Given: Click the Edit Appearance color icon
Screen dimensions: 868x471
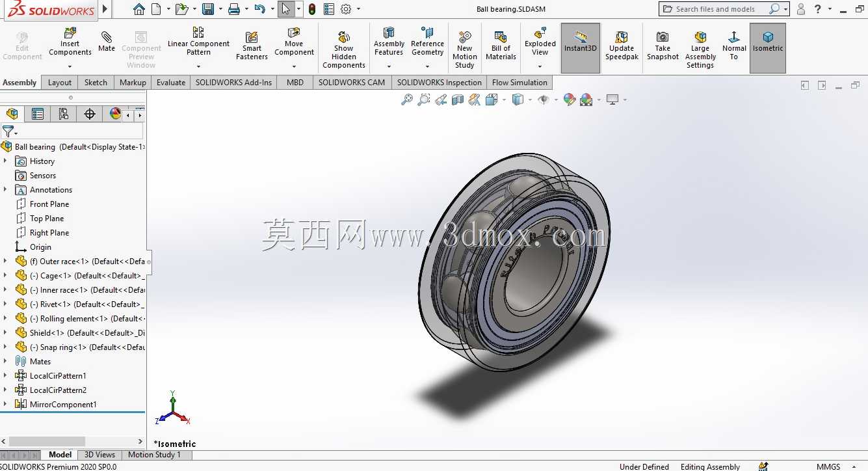Looking at the screenshot, I should coord(569,100).
